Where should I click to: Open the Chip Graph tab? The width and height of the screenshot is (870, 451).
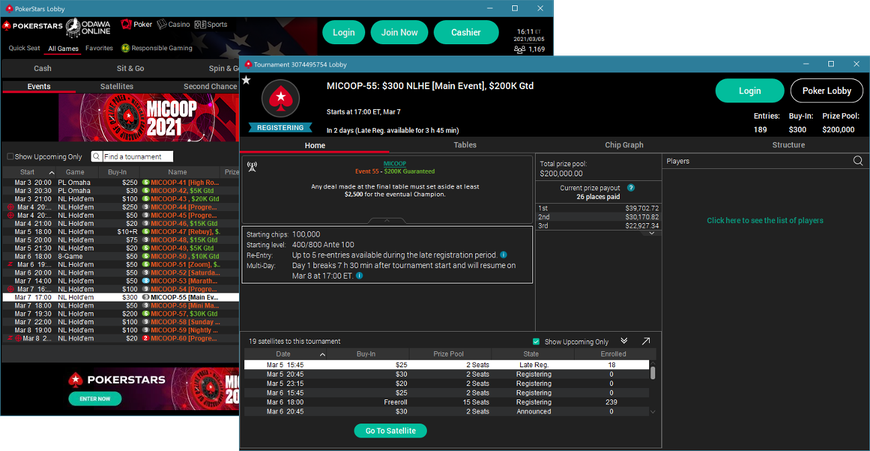tap(624, 145)
